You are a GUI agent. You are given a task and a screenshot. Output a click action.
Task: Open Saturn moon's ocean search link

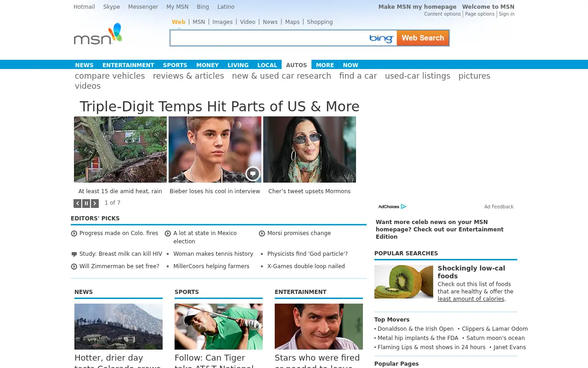click(x=495, y=338)
